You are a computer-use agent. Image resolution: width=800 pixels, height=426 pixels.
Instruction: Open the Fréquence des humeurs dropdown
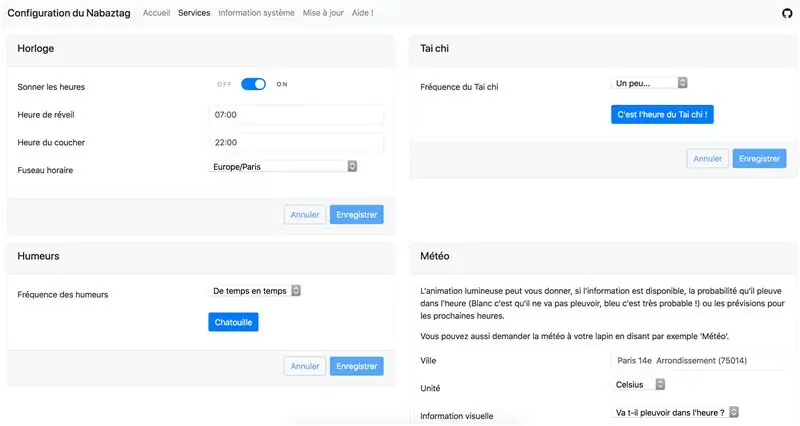(x=255, y=291)
